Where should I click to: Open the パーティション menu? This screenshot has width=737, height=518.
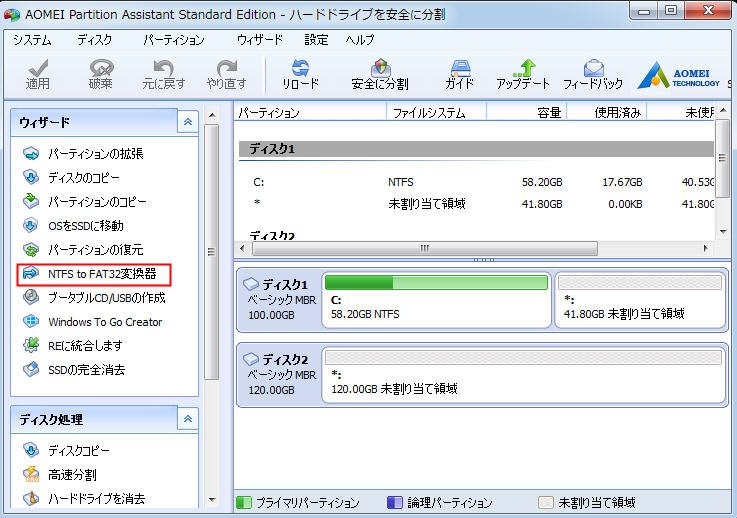pos(174,40)
